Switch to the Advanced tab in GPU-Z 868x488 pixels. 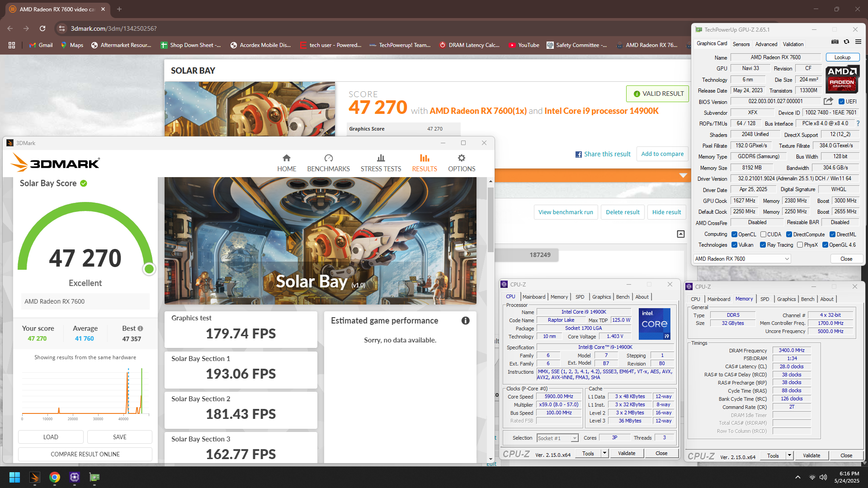click(x=766, y=44)
